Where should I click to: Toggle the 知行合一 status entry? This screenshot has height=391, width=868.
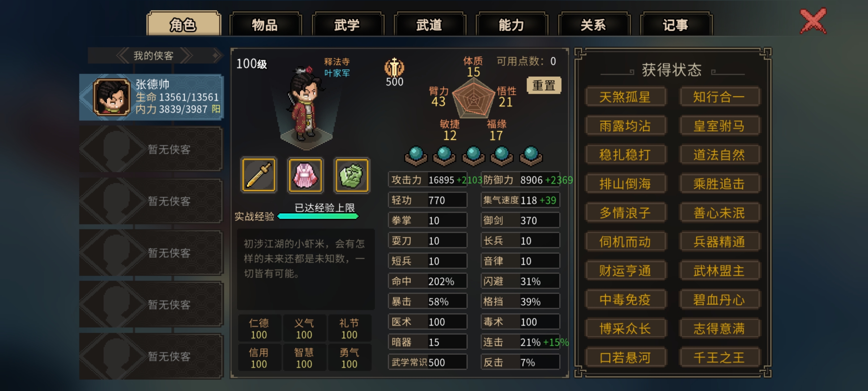pyautogui.click(x=719, y=97)
